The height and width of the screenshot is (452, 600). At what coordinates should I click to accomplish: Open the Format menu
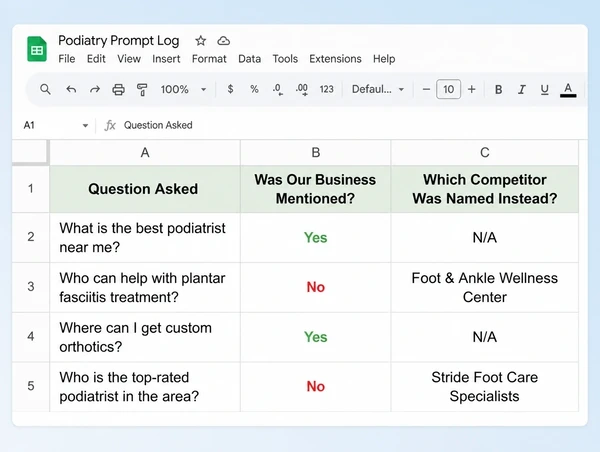(x=209, y=59)
